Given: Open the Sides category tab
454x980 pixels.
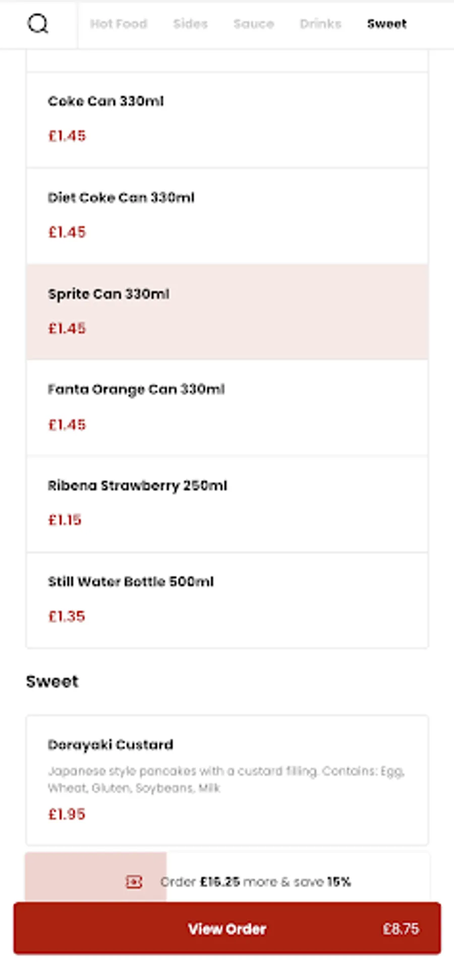Looking at the screenshot, I should coord(190,24).
